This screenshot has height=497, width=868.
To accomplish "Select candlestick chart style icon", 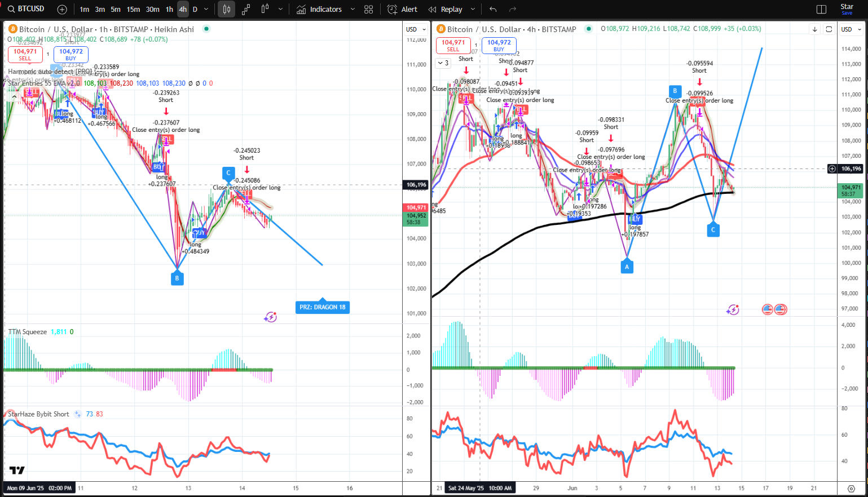I will click(226, 10).
